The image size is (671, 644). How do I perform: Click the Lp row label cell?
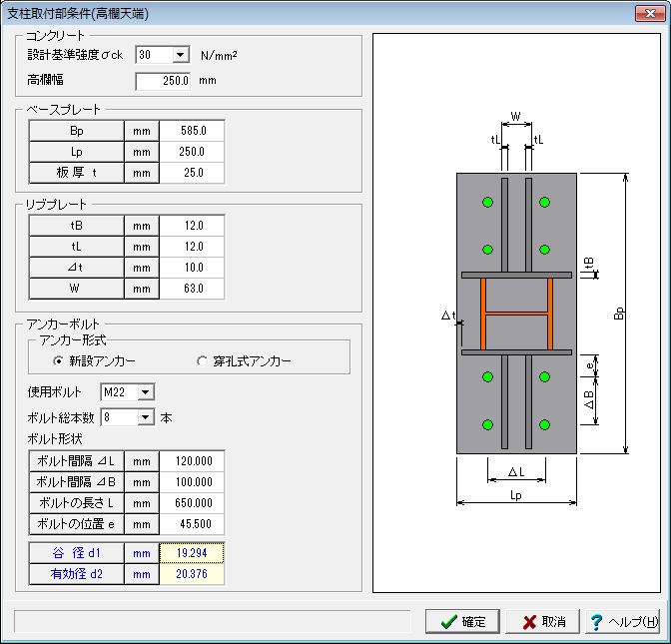tap(77, 152)
